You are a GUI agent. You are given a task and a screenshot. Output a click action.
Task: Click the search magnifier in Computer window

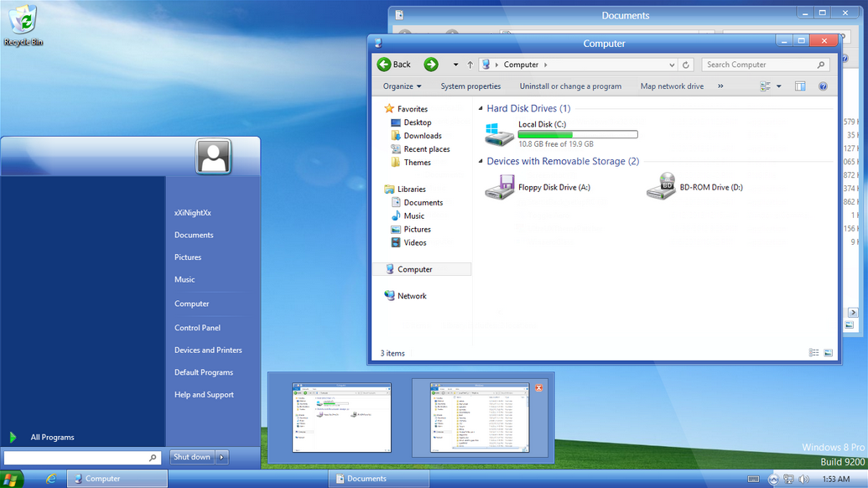(x=821, y=65)
